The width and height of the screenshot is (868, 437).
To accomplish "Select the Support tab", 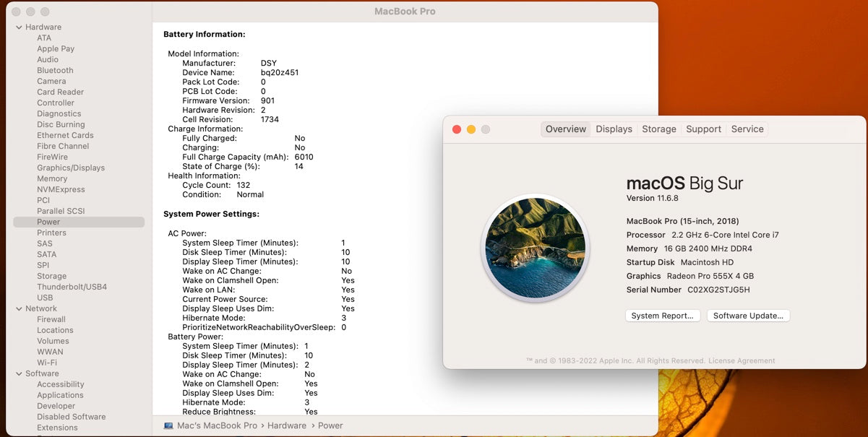I will click(703, 129).
